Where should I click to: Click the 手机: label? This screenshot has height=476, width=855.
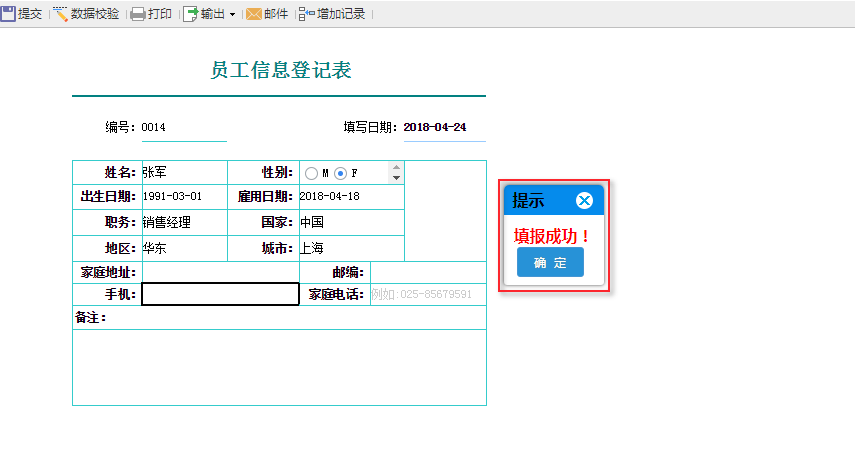click(120, 294)
